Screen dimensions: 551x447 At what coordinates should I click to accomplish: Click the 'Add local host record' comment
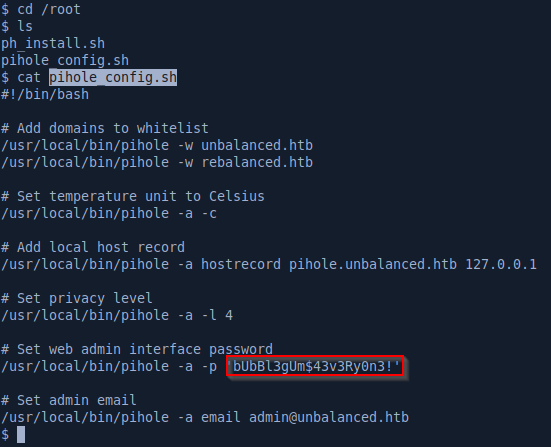coord(93,247)
